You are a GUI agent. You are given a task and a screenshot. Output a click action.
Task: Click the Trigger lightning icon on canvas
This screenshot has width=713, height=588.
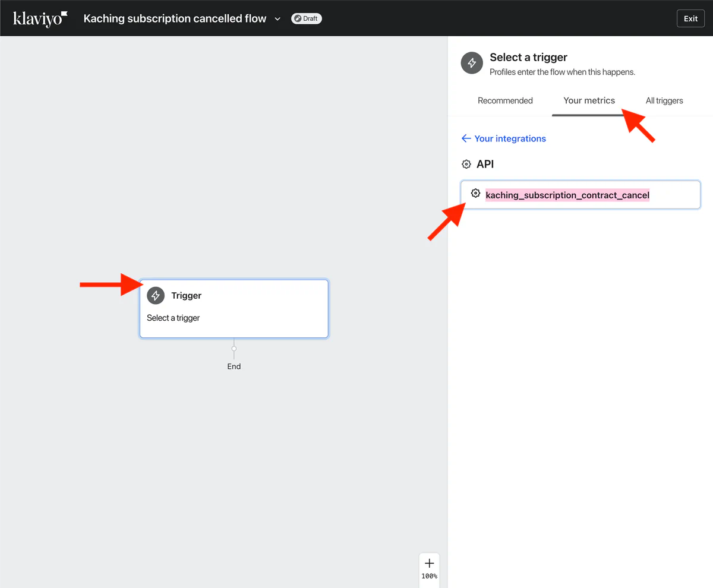click(156, 296)
